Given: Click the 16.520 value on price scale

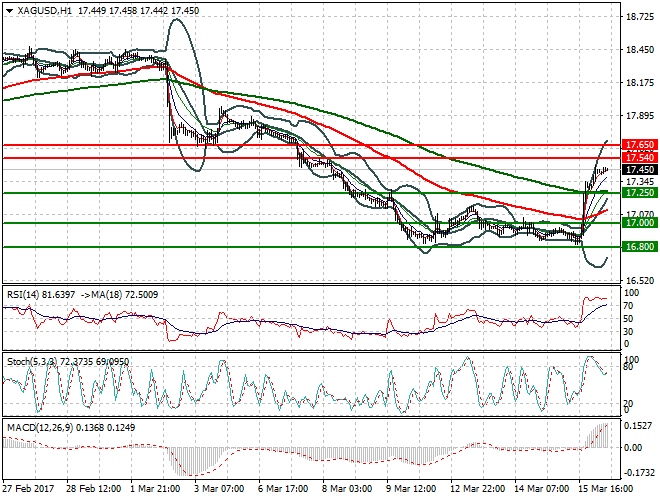Looking at the screenshot, I should click(x=637, y=280).
